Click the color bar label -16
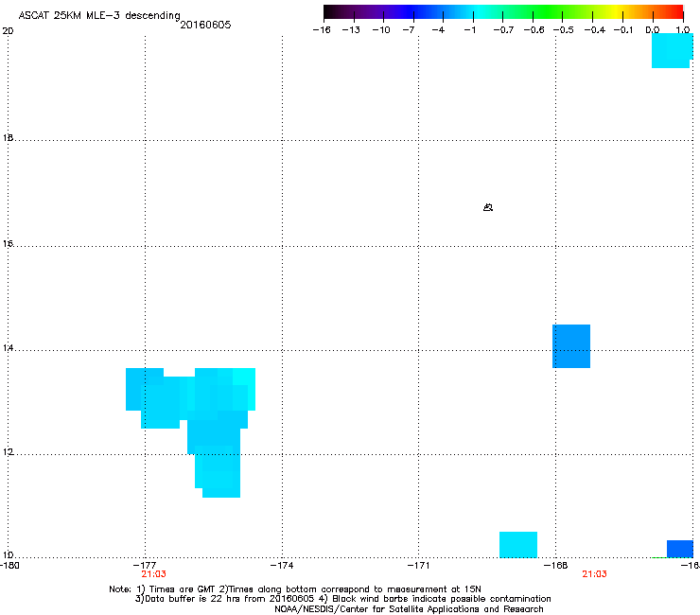This screenshot has height=615, width=700. [x=322, y=30]
